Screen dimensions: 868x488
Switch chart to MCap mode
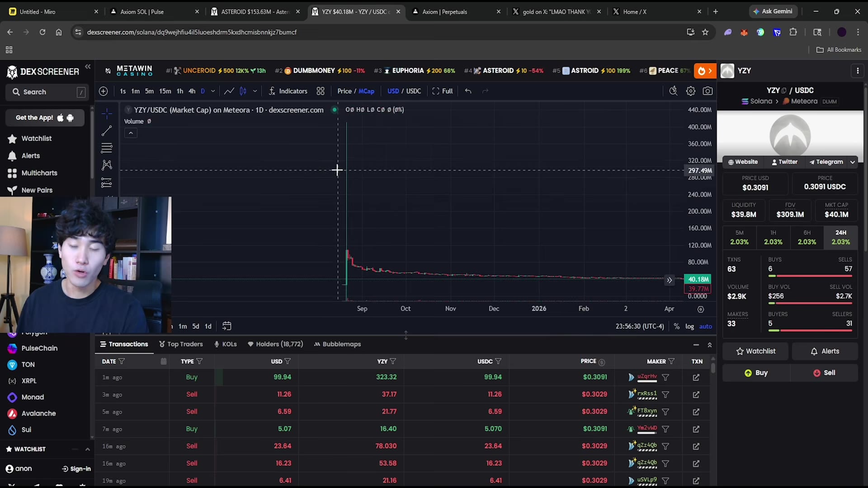[x=367, y=91]
